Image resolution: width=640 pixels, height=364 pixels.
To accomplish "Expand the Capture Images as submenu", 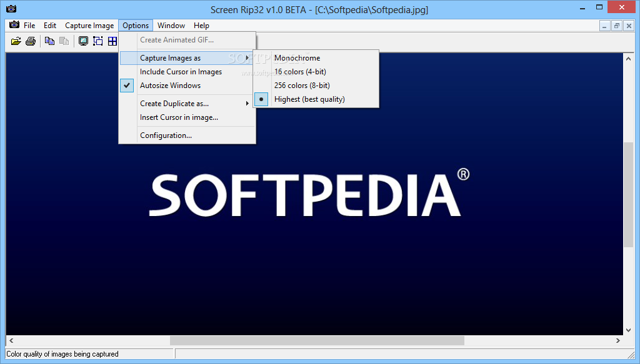I will pyautogui.click(x=187, y=58).
